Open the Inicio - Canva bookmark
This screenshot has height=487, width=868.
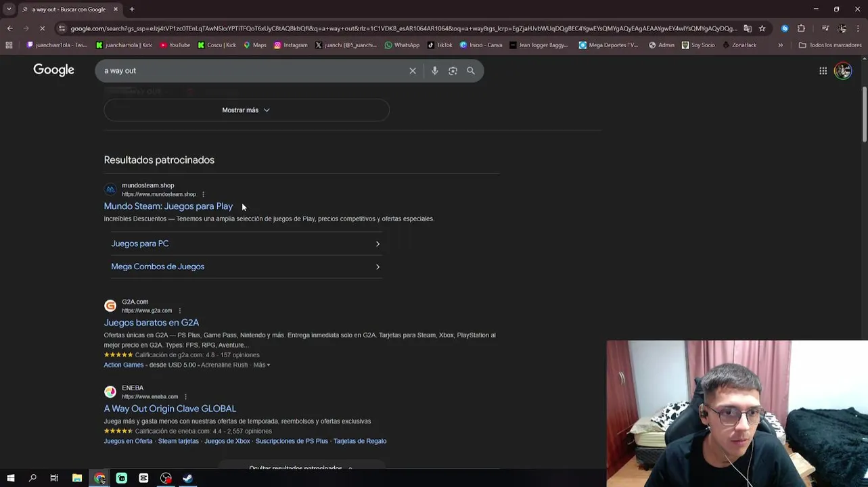(481, 45)
